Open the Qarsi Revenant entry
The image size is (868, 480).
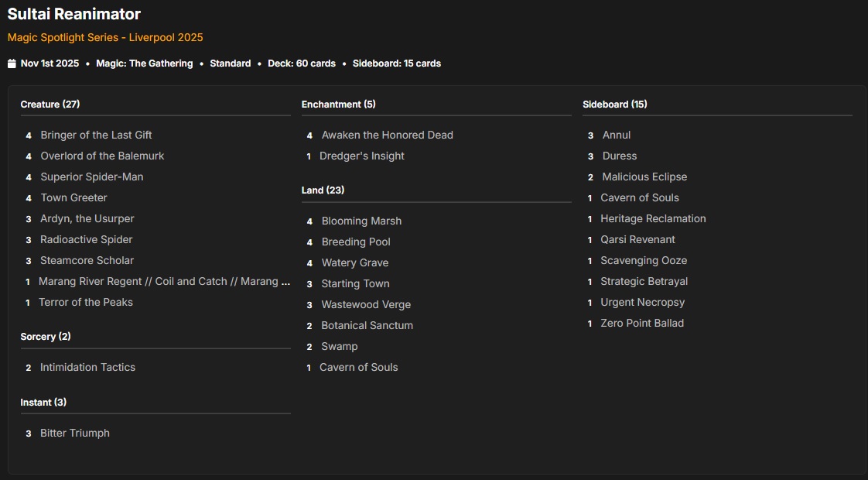(x=637, y=239)
